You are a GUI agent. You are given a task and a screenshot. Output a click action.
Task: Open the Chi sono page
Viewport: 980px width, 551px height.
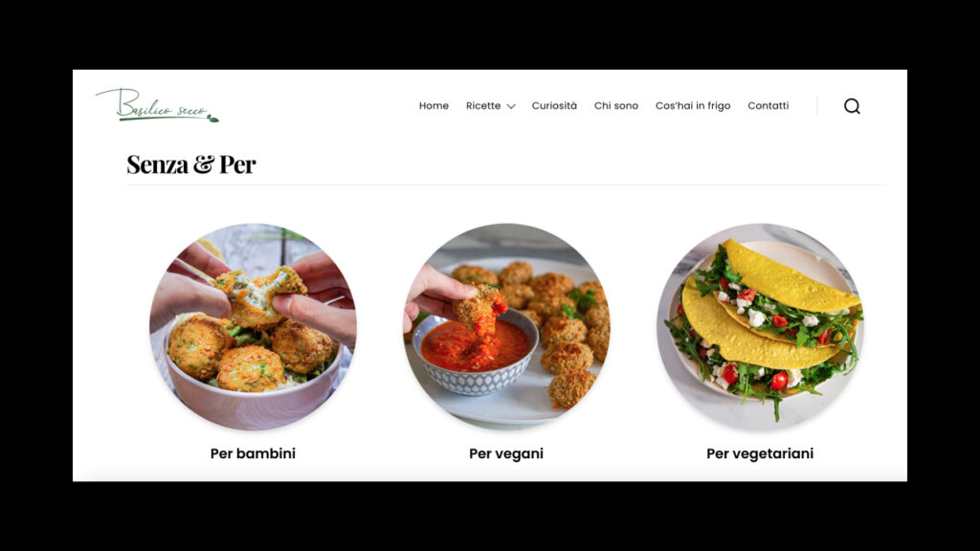tap(616, 105)
